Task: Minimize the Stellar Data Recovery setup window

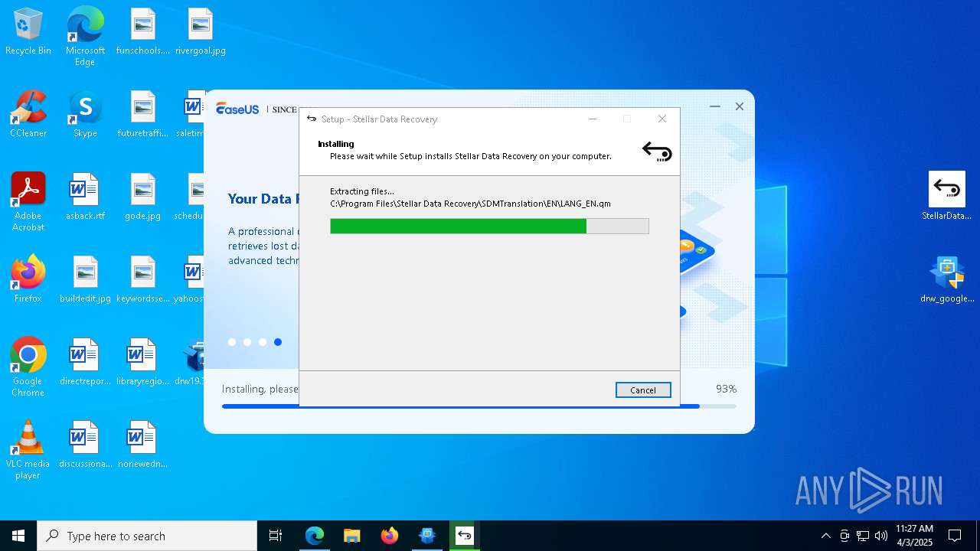Action: 593,119
